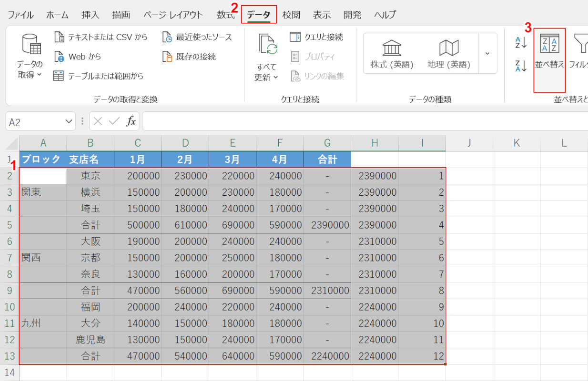588x381 pixels.
Task: Click the insert function fx icon
Action: coord(131,121)
